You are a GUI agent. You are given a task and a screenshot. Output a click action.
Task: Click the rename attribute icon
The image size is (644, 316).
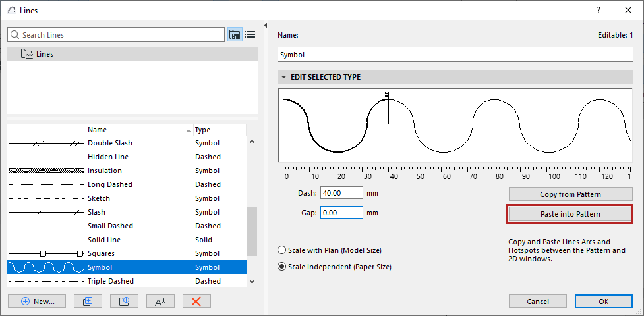tap(160, 301)
